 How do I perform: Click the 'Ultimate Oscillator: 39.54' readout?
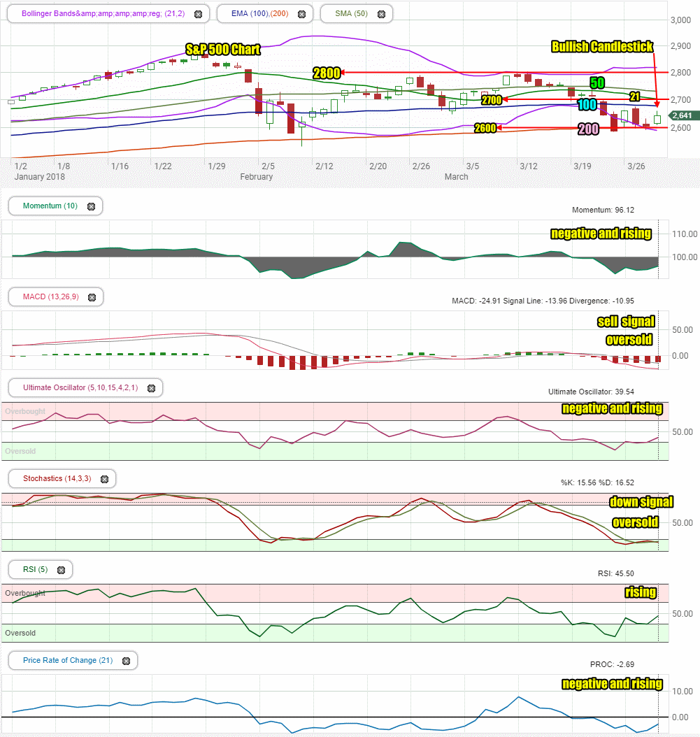point(591,392)
